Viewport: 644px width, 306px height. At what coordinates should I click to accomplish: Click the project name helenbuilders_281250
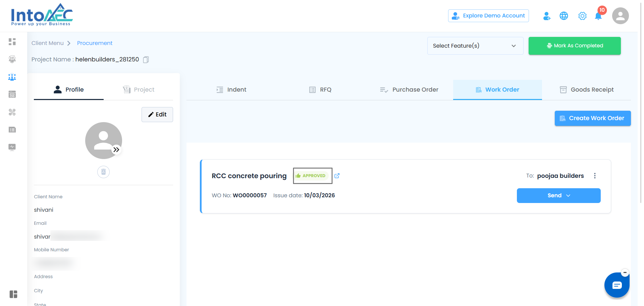[107, 59]
